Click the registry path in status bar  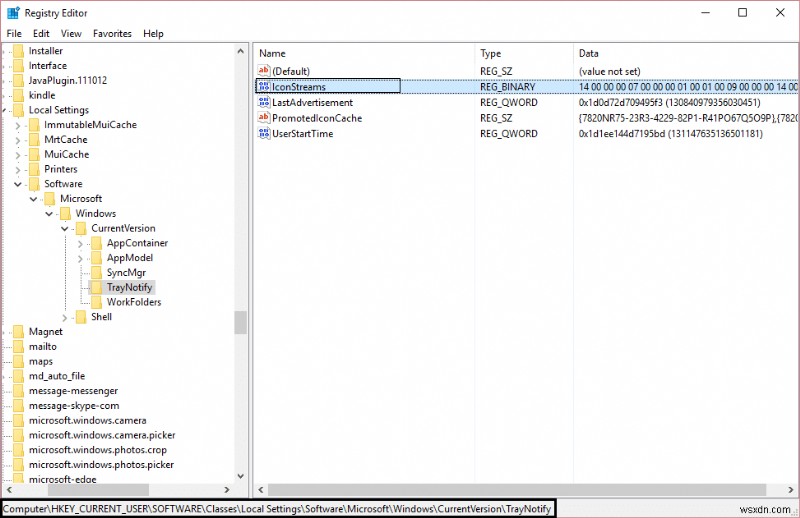277,509
